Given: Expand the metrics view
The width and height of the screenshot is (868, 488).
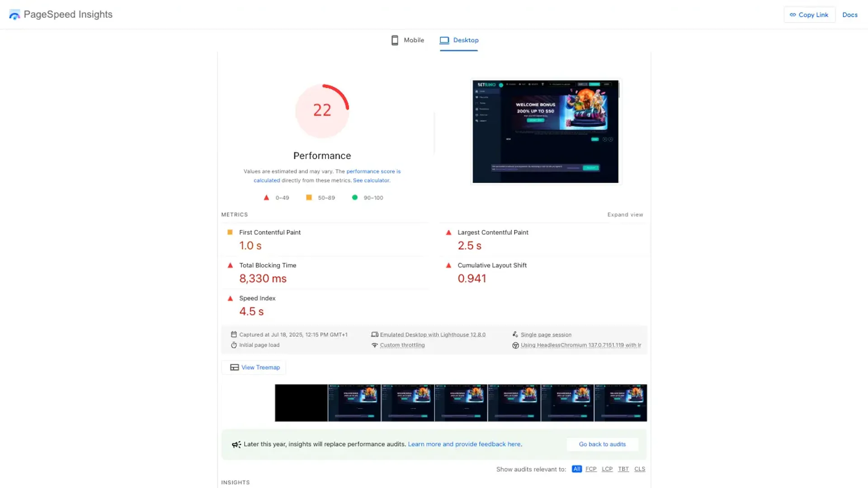Looking at the screenshot, I should coord(625,215).
